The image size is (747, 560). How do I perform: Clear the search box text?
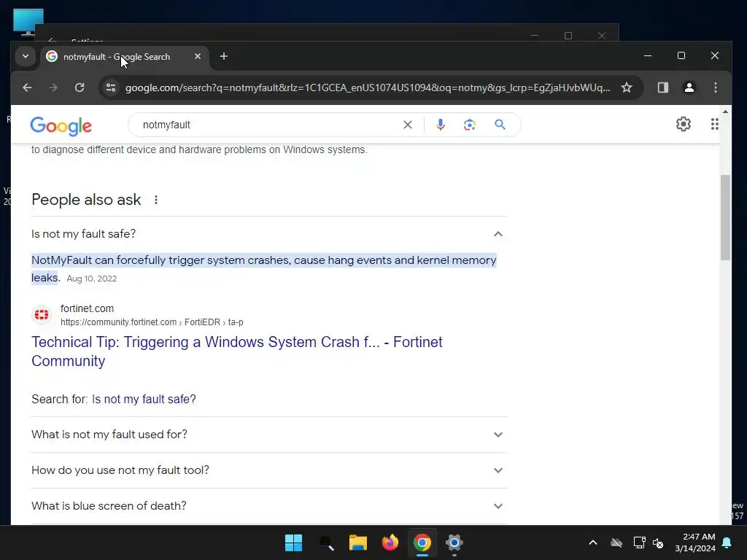(x=408, y=125)
